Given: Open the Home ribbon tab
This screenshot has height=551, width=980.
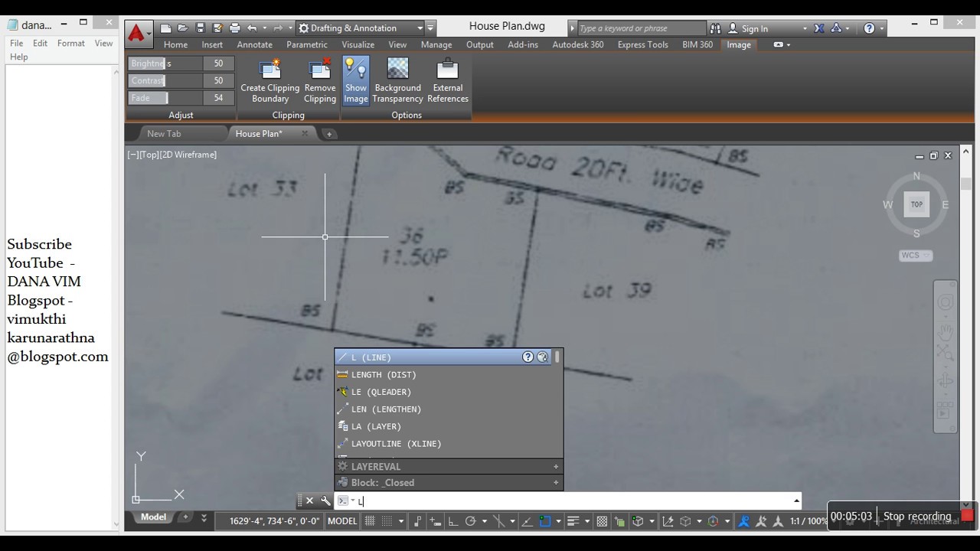Looking at the screenshot, I should point(175,44).
